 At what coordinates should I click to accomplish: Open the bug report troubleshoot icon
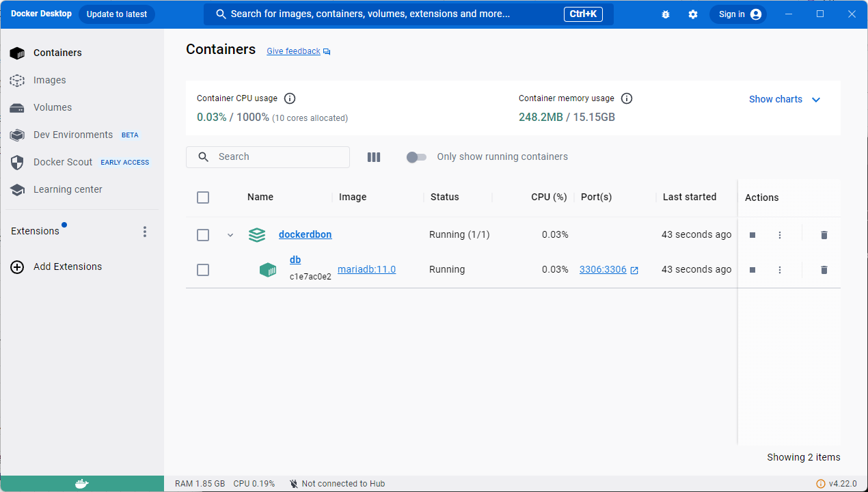click(666, 14)
